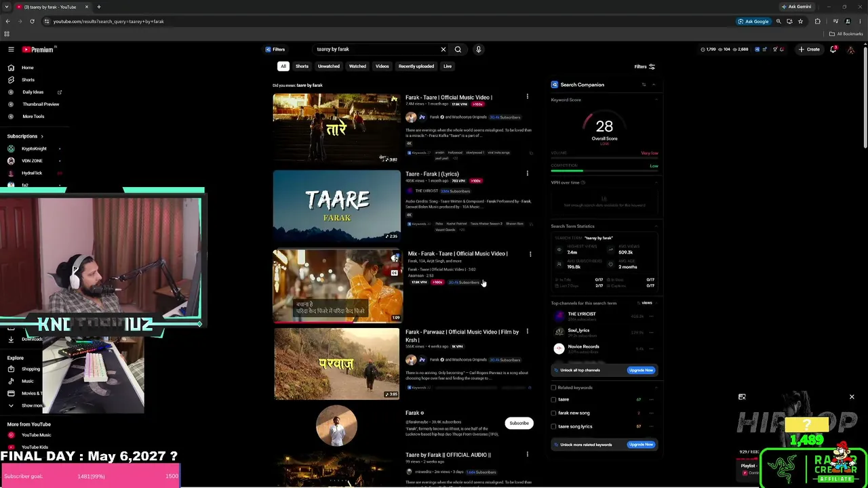This screenshot has width=868, height=488.
Task: Open more options for 'Taarey by Farak' audio
Action: click(x=527, y=455)
